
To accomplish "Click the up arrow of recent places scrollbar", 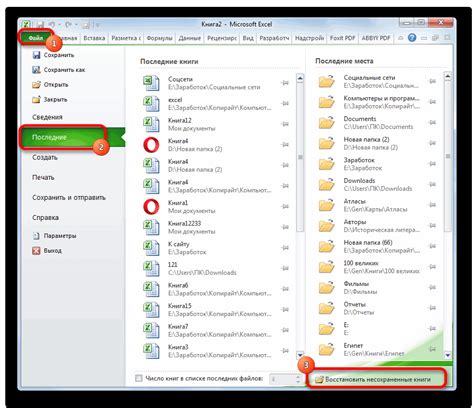I will tap(448, 77).
